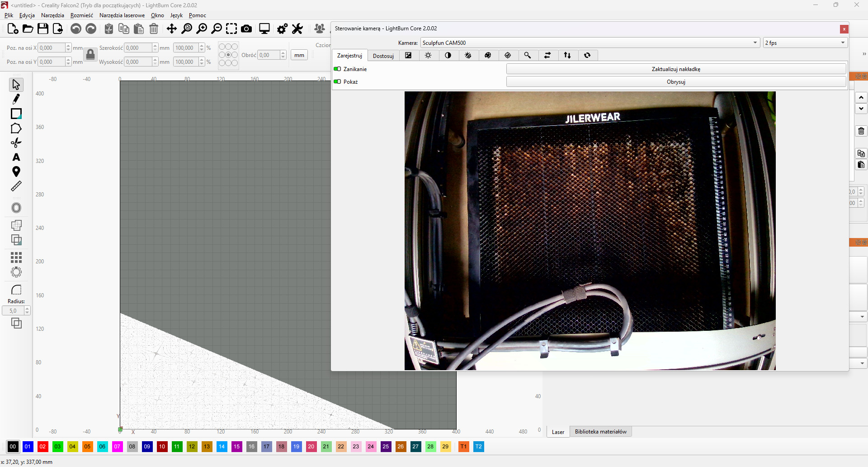Open the preview monitor icon
Image resolution: width=868 pixels, height=467 pixels.
click(264, 29)
